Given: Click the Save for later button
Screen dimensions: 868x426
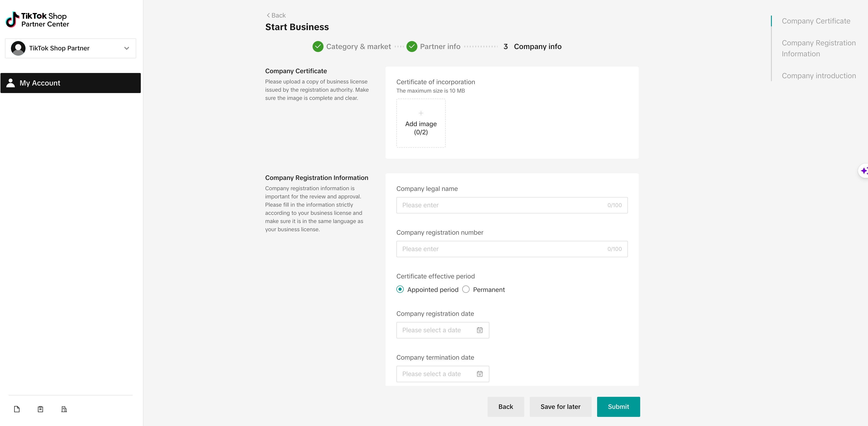Looking at the screenshot, I should pos(560,407).
